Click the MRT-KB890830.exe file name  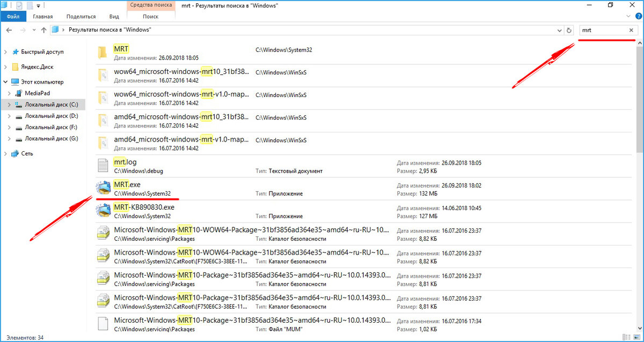pyautogui.click(x=144, y=207)
